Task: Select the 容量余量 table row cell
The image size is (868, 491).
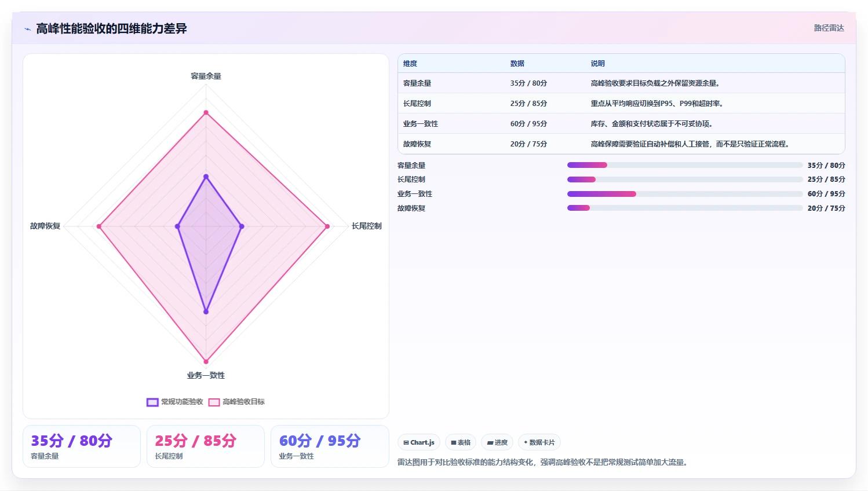Action: (x=417, y=83)
